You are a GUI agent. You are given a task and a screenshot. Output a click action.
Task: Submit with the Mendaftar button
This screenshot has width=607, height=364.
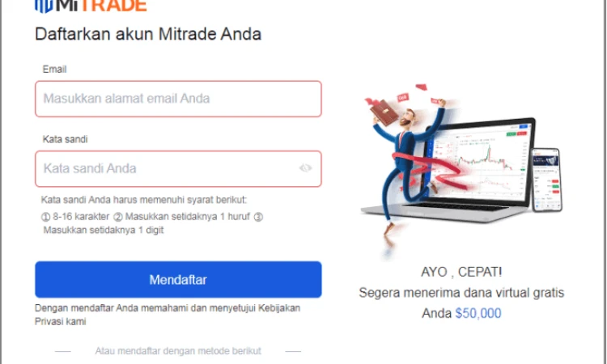(x=178, y=279)
